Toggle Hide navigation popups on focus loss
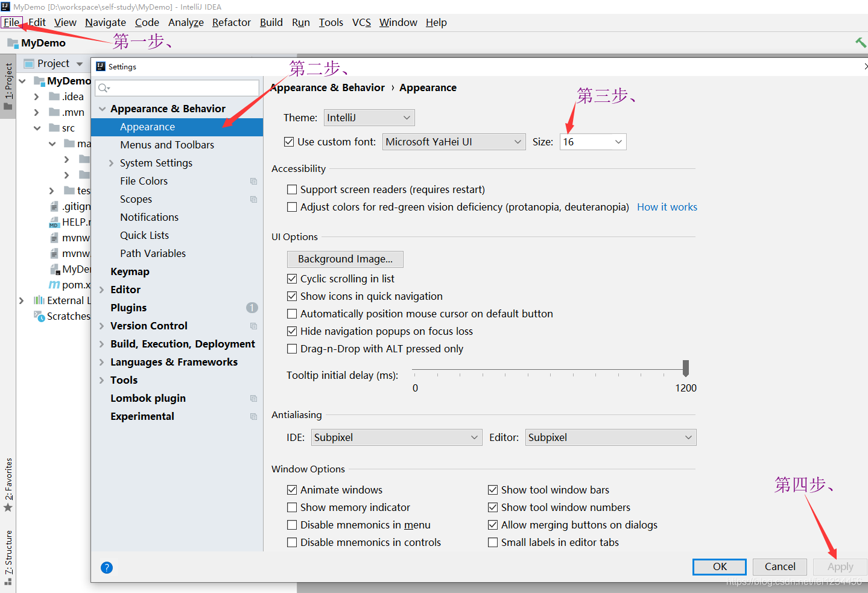This screenshot has width=868, height=593. (x=292, y=331)
